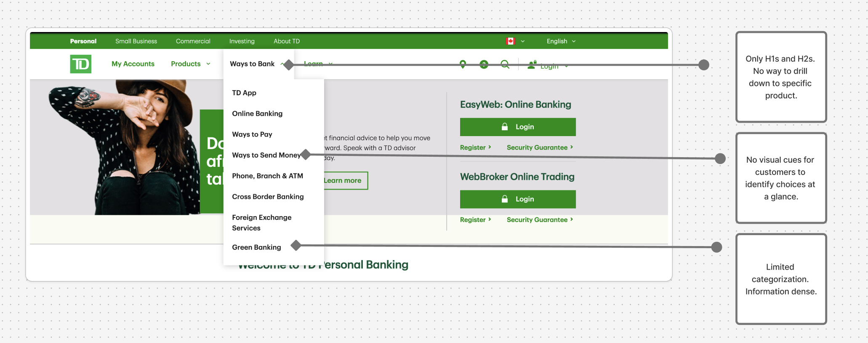Open the header Login dropdown
Screen dimensions: 868x343
548,65
